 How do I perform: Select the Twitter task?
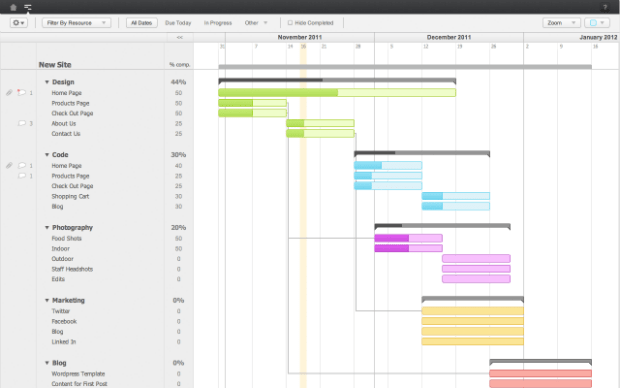[60, 311]
